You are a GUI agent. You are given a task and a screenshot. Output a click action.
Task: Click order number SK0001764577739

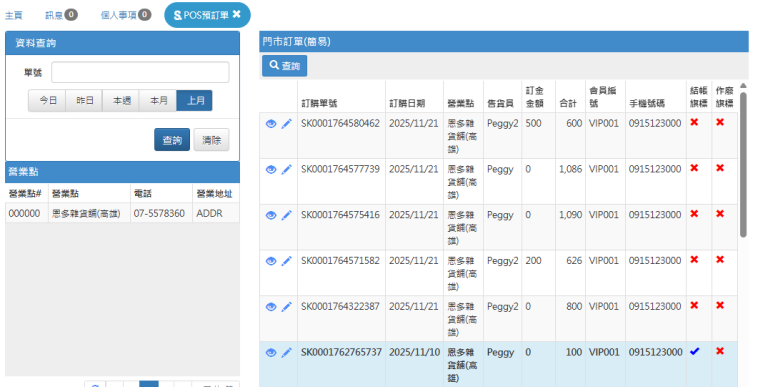point(340,169)
